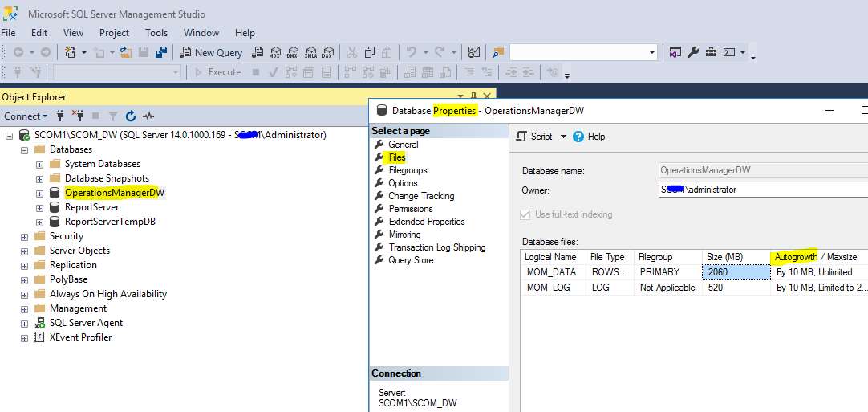The height and width of the screenshot is (412, 868).
Task: Expand the Security folder
Action: pos(24,236)
